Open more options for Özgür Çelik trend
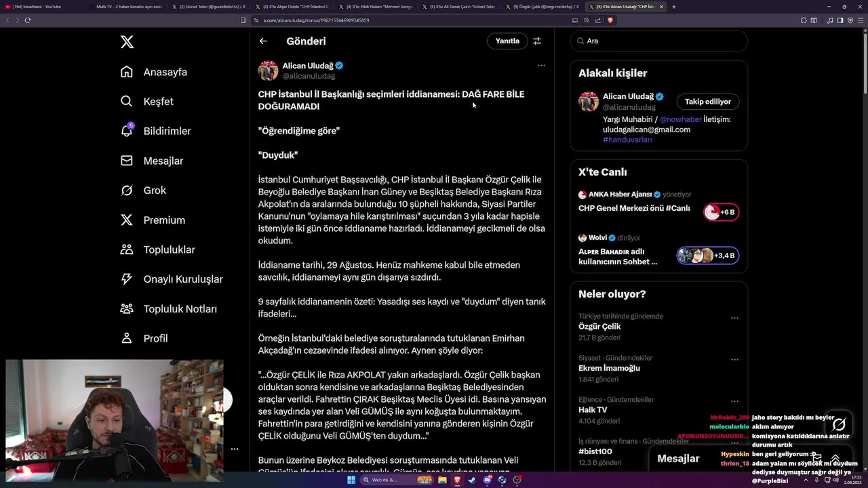The width and height of the screenshot is (868, 488). click(x=734, y=317)
